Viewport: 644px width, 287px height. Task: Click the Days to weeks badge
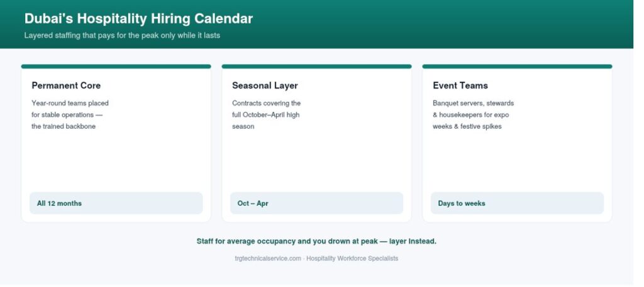[517, 203]
